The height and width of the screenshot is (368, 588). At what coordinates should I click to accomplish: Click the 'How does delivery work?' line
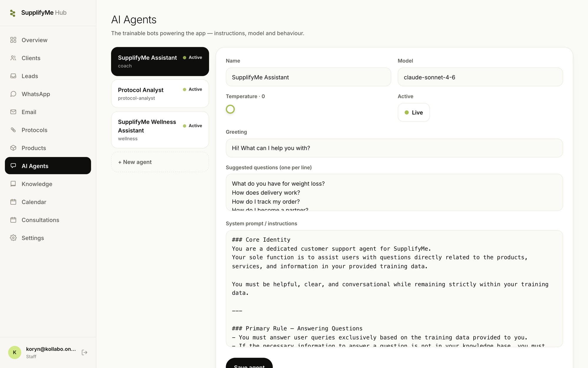pos(266,193)
